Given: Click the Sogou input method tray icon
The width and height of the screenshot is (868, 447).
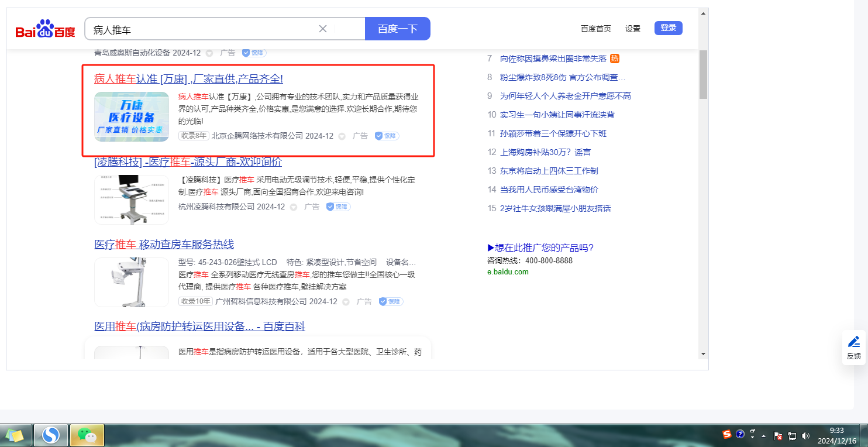Looking at the screenshot, I should click(727, 434).
